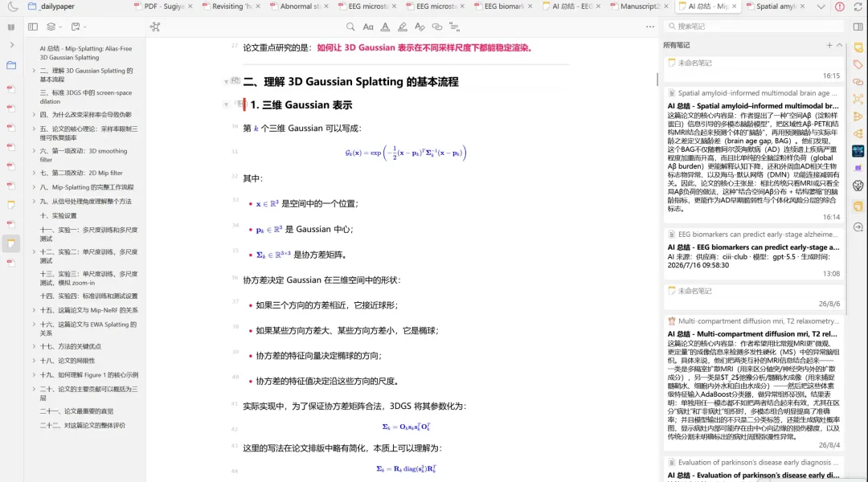
Task: Open the blue thumbnail plugin icon in right rail
Action: pos(858,150)
